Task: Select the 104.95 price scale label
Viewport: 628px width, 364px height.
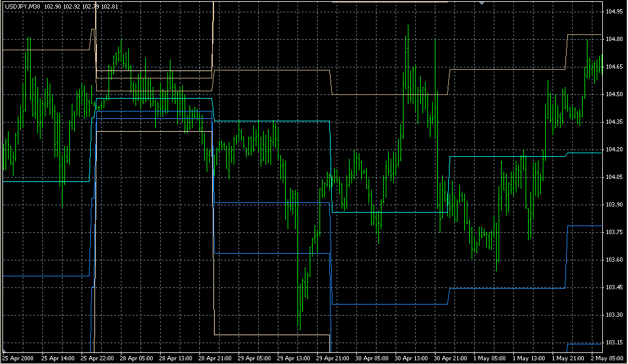Action: click(x=614, y=12)
